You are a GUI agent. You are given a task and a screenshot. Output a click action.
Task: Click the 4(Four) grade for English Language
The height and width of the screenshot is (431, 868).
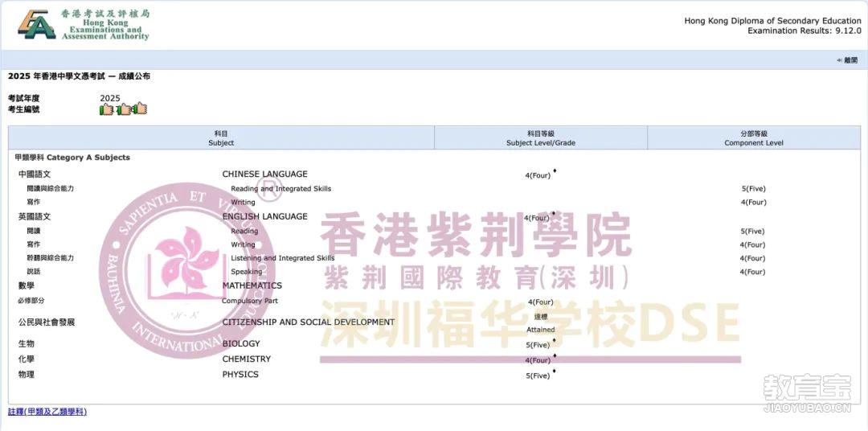pos(536,218)
